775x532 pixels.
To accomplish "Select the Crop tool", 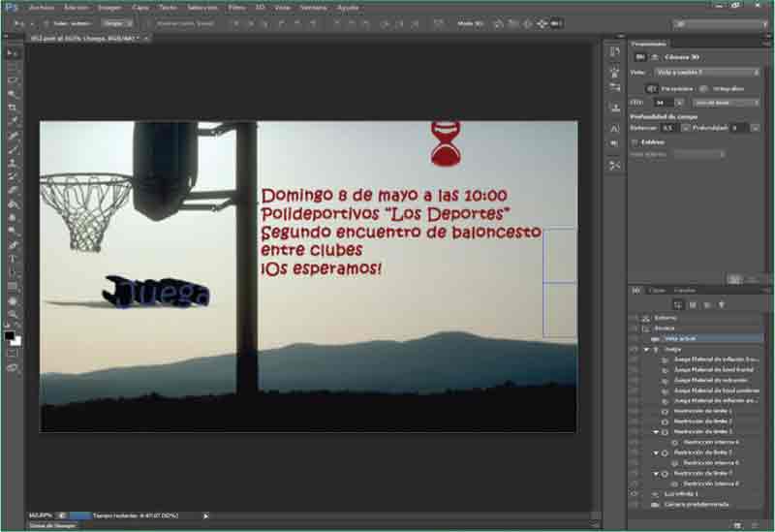I will click(13, 107).
